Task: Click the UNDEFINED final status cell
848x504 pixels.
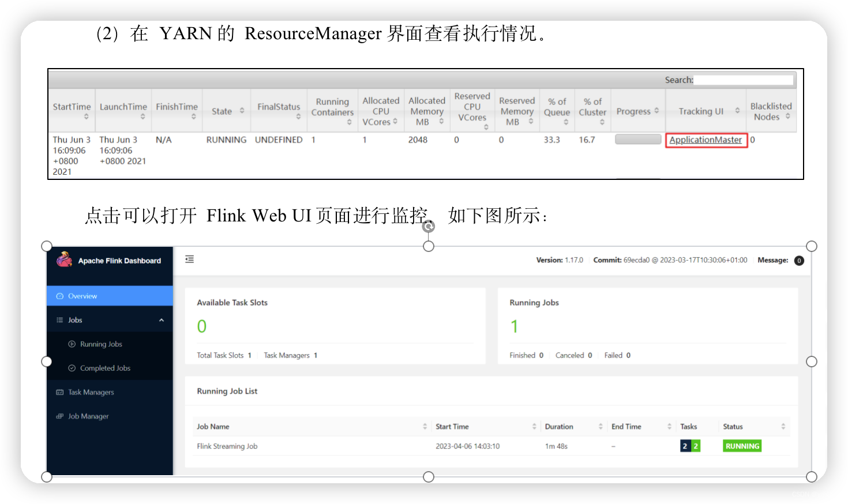Action: pyautogui.click(x=279, y=140)
